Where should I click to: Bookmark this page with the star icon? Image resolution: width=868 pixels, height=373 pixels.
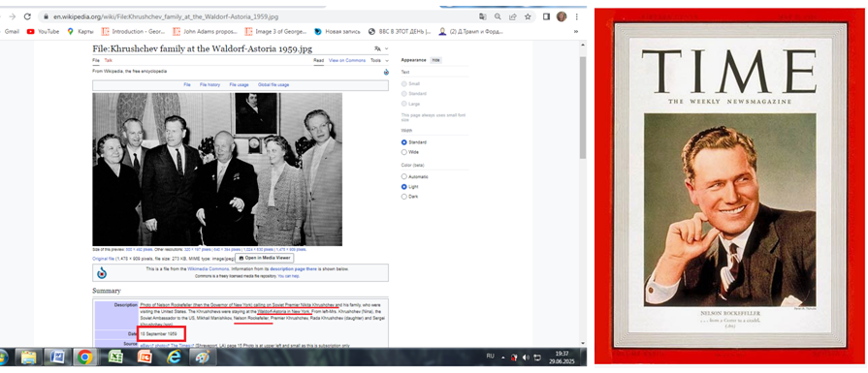[528, 16]
